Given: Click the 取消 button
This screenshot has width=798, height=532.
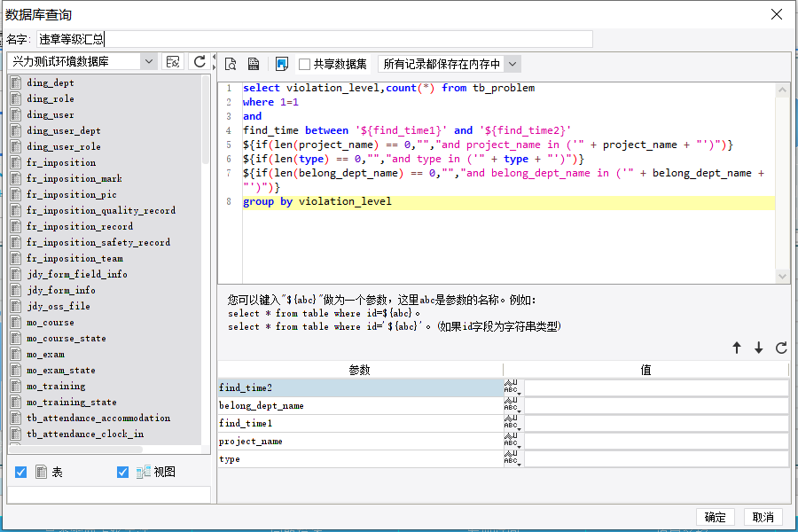Looking at the screenshot, I should pos(763,517).
